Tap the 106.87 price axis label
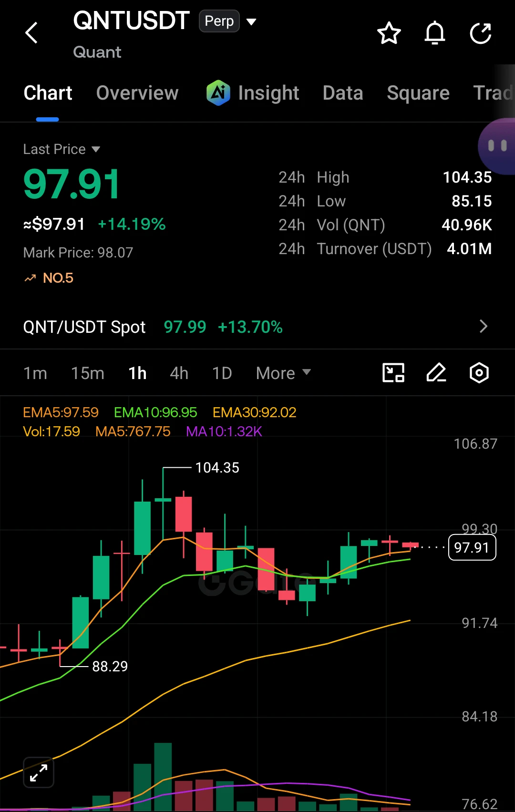This screenshot has width=515, height=812. 475,444
